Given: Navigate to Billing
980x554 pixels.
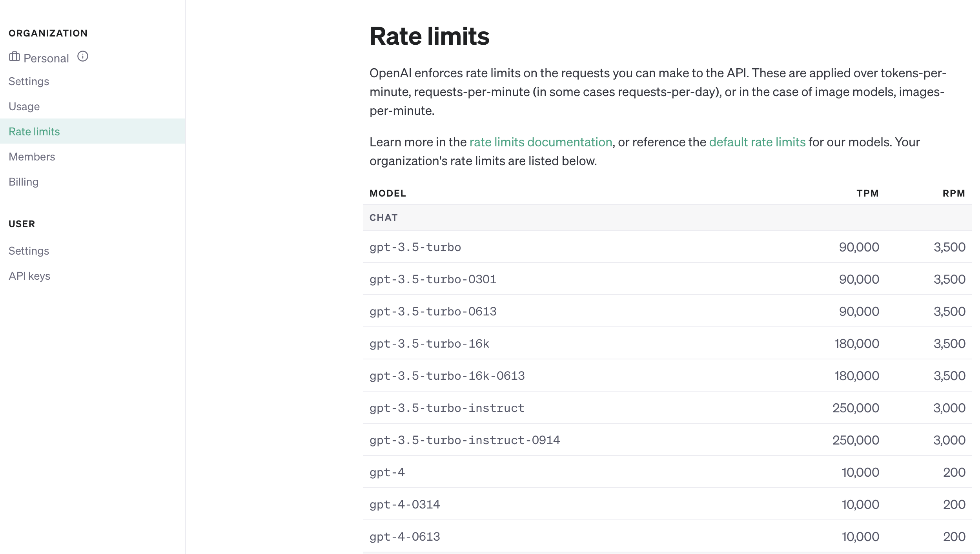Looking at the screenshot, I should coord(24,182).
